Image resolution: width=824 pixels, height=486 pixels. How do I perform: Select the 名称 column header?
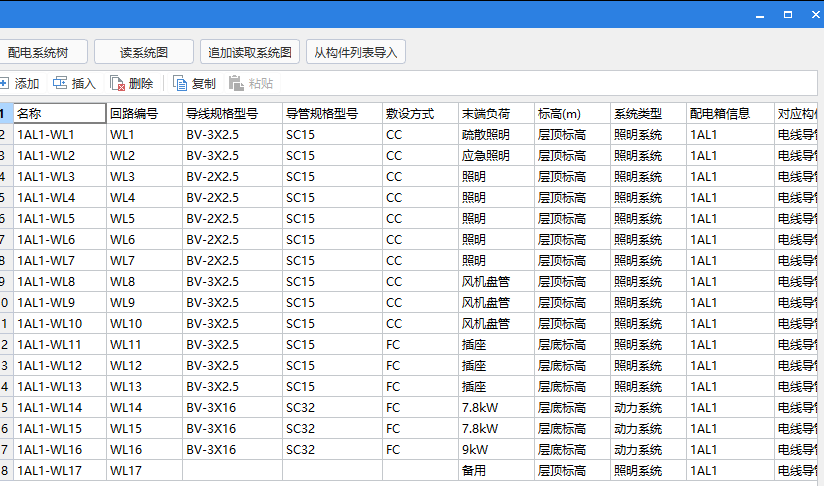(58, 113)
